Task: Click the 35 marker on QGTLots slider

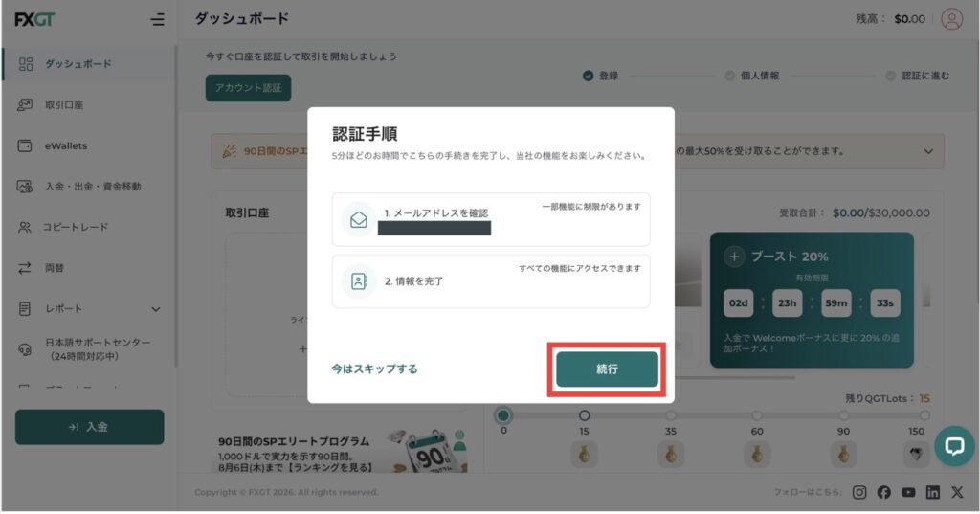Action: (671, 415)
